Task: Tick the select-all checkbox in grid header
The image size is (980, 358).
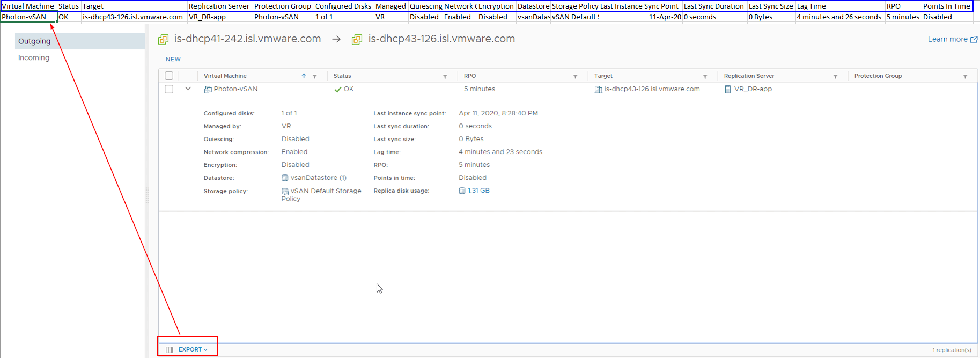Action: coord(169,76)
